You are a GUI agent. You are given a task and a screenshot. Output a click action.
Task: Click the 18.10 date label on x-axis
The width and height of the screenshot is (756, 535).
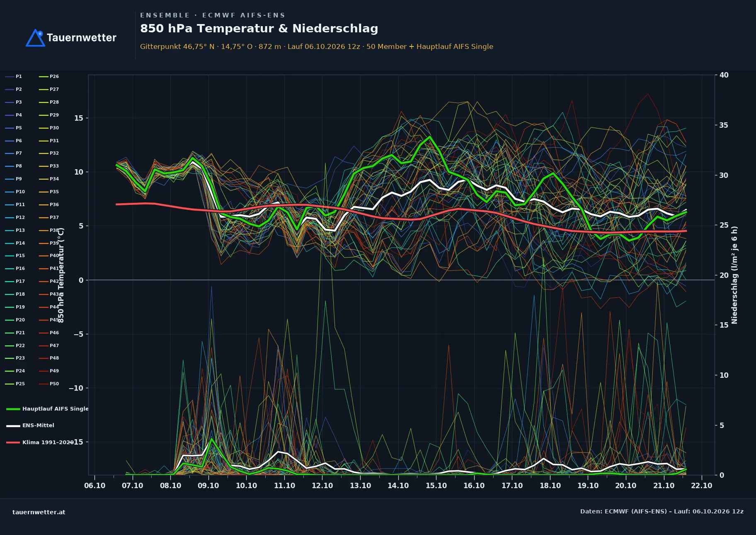pyautogui.click(x=550, y=486)
